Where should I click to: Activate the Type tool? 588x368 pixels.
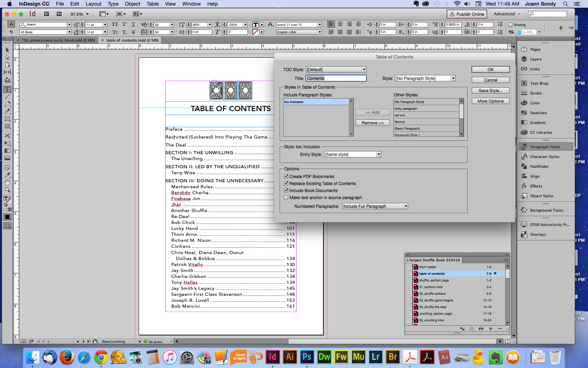tap(7, 89)
